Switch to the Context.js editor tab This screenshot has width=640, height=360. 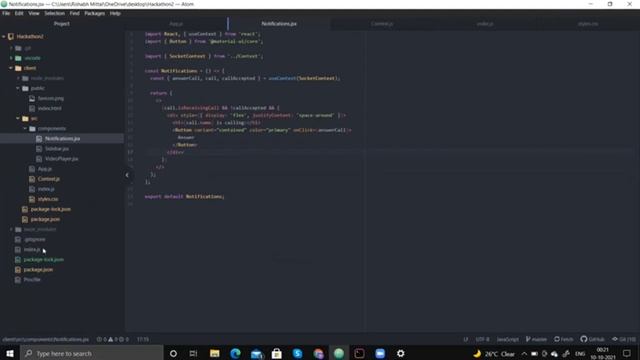(x=382, y=24)
